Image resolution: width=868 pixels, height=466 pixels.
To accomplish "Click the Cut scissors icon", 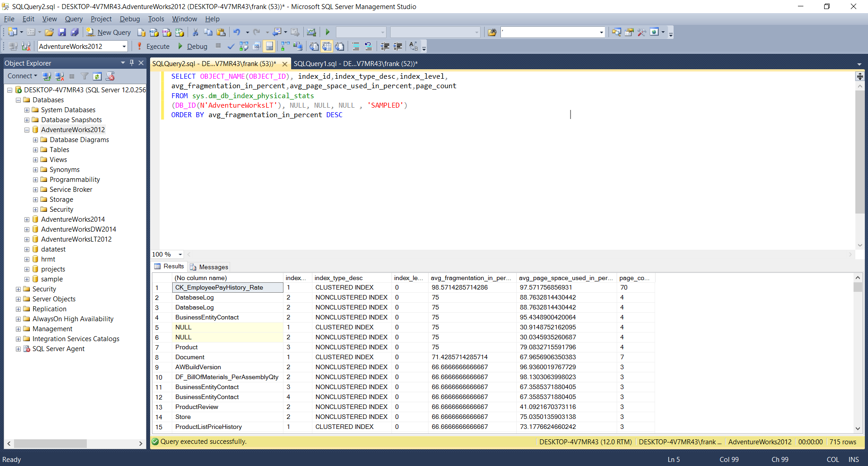I will [195, 32].
